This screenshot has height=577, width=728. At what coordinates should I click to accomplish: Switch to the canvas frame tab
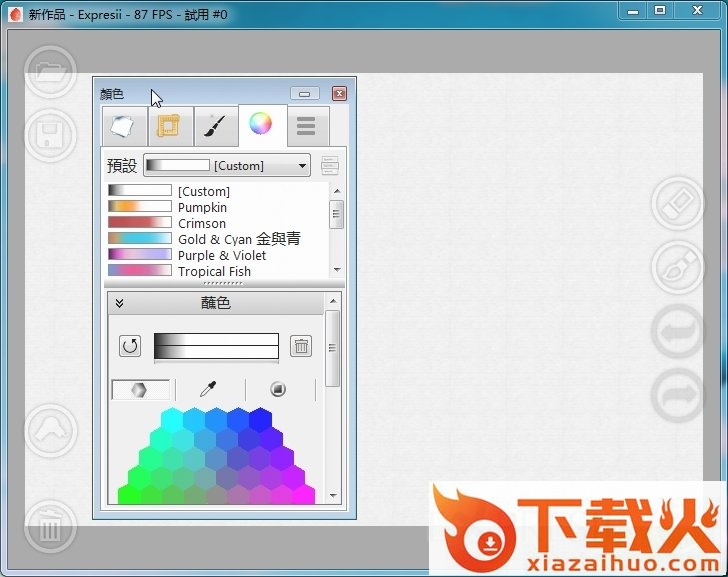click(170, 126)
